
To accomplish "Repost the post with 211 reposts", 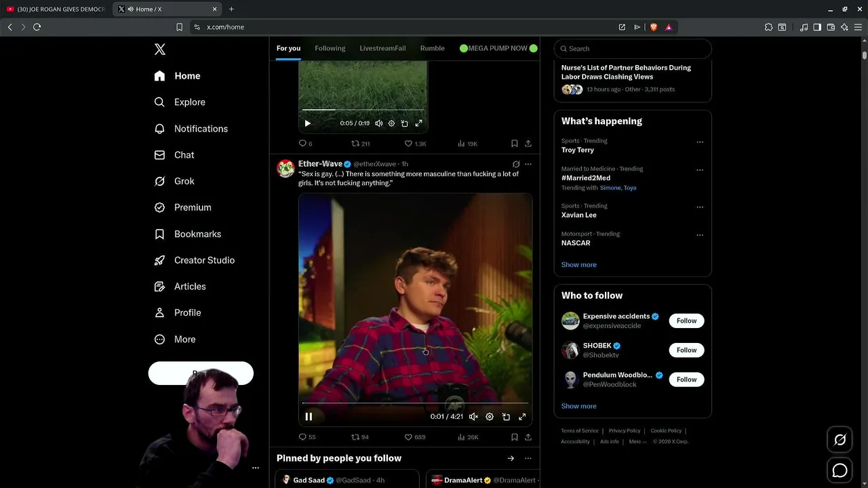I will [x=360, y=144].
